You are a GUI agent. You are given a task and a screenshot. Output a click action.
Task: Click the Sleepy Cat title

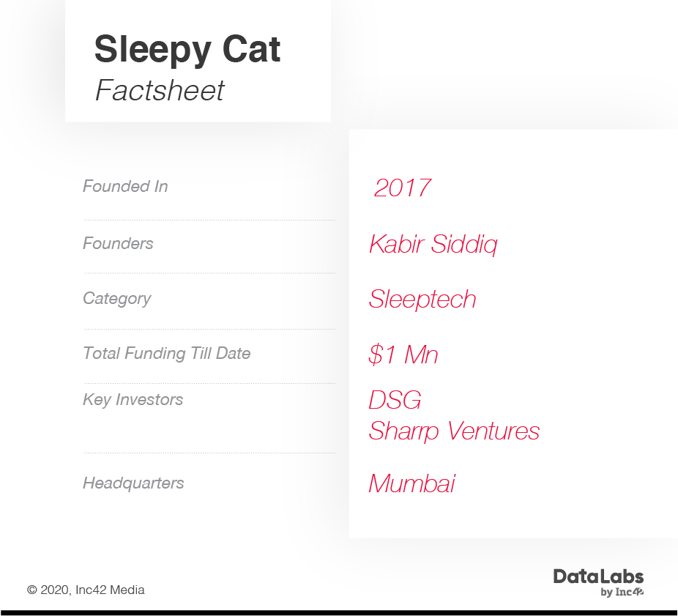[x=187, y=50]
